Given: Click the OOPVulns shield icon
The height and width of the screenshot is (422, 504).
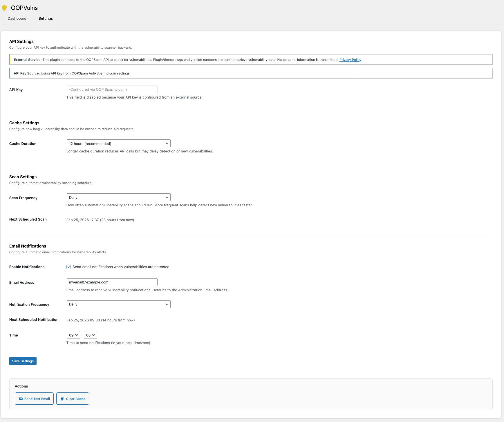Looking at the screenshot, I should click(4, 8).
